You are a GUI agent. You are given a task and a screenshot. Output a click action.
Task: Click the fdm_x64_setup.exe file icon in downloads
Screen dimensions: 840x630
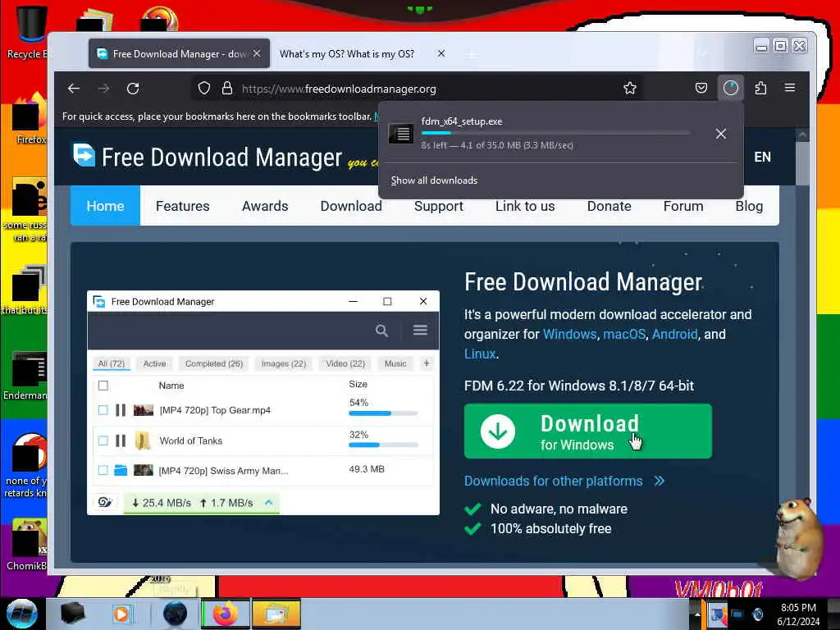400,133
